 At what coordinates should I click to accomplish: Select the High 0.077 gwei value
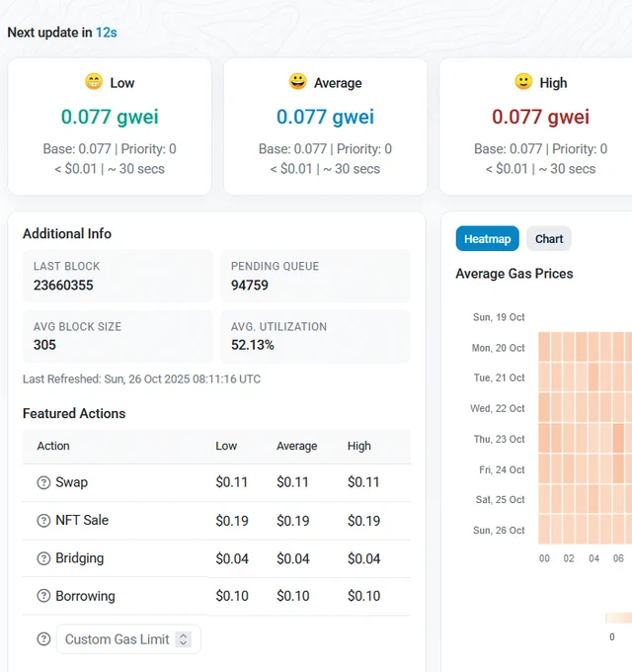(x=540, y=117)
